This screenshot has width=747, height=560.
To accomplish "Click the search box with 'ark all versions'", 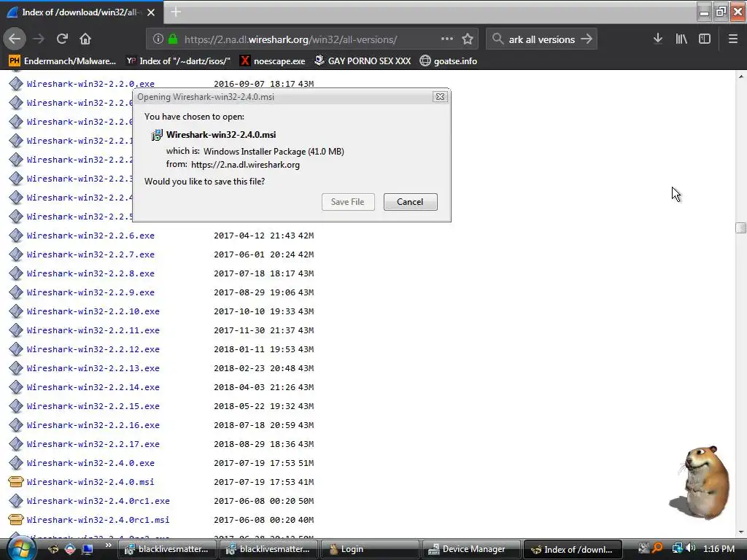I will coord(541,39).
